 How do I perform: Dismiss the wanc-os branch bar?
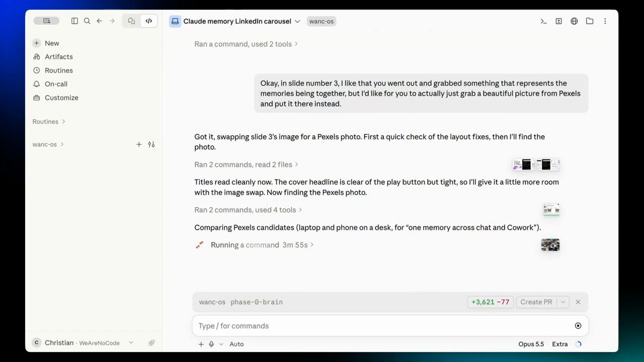point(578,302)
